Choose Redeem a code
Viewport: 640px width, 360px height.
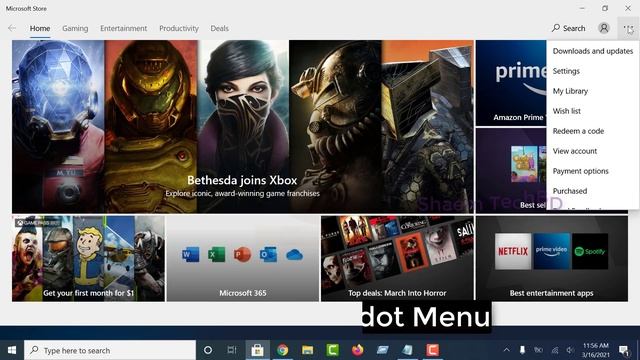pyautogui.click(x=593, y=131)
